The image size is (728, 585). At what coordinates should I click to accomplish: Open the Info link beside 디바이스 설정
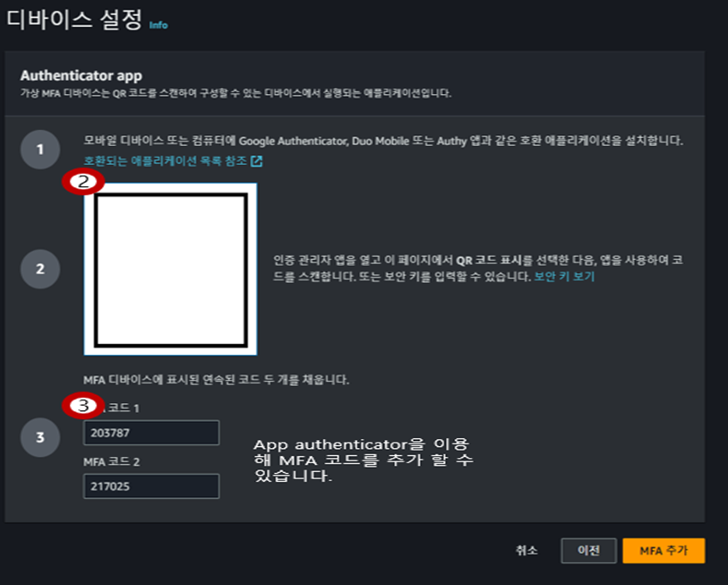(x=158, y=25)
